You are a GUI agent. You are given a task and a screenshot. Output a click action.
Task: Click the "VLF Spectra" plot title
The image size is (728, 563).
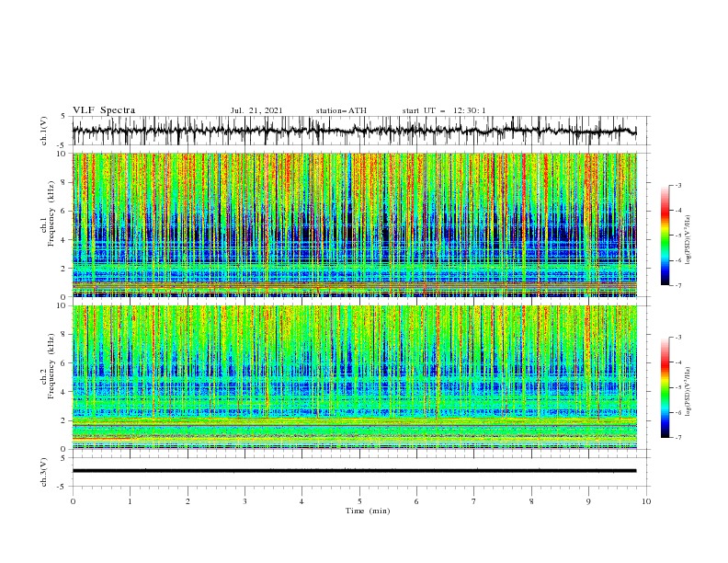click(x=104, y=110)
